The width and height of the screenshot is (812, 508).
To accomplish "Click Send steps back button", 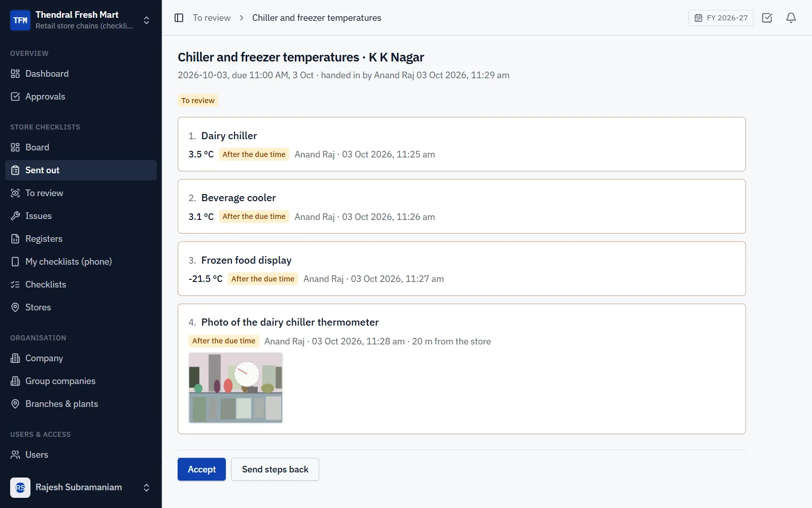I will 275,469.
